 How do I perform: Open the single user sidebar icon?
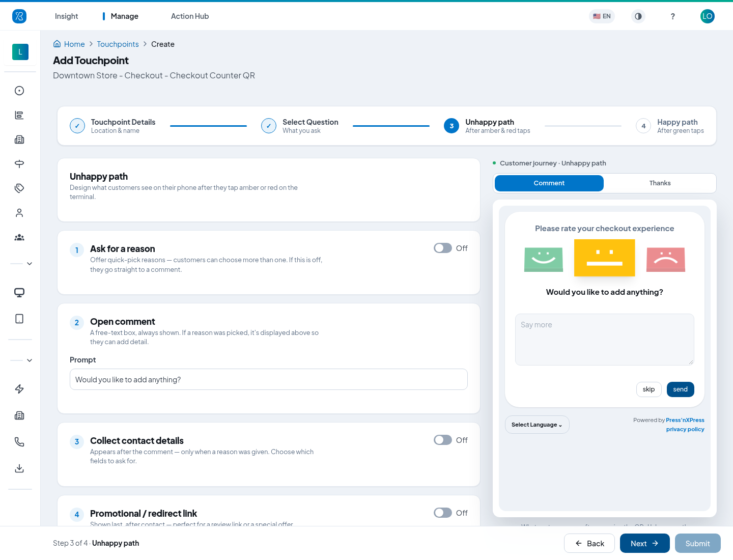click(19, 213)
